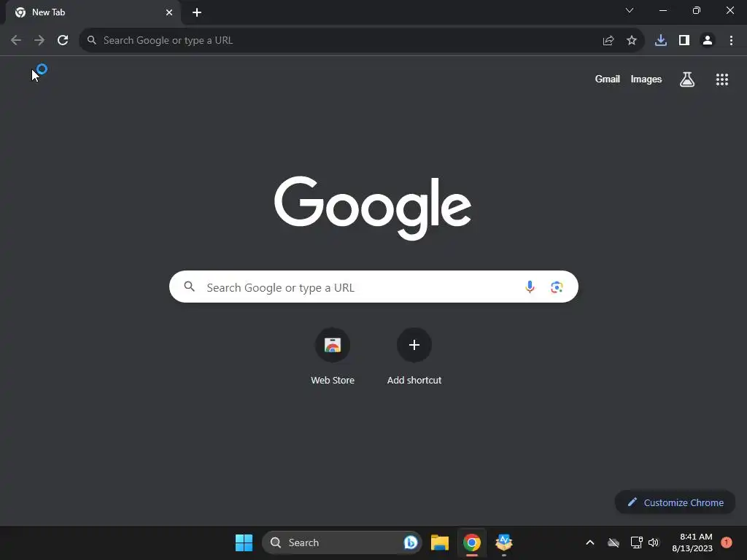The image size is (747, 560).
Task: Open the tab search chevron
Action: [630, 10]
